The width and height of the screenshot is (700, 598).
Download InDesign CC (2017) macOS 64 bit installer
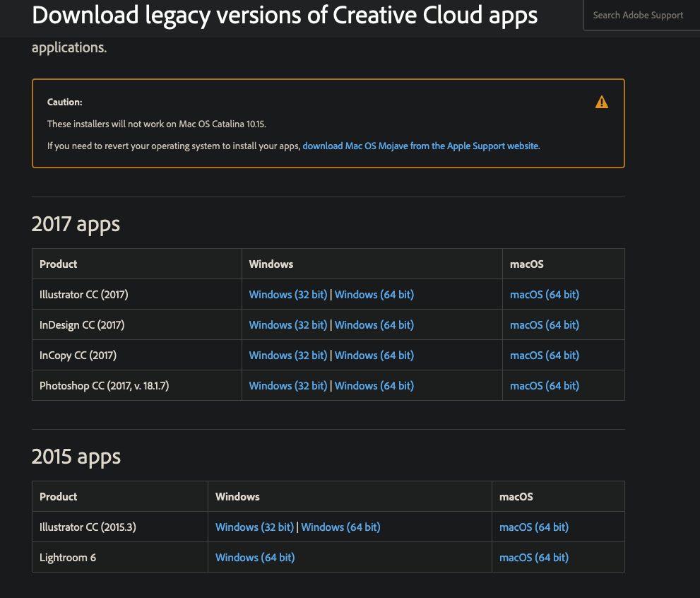click(544, 324)
